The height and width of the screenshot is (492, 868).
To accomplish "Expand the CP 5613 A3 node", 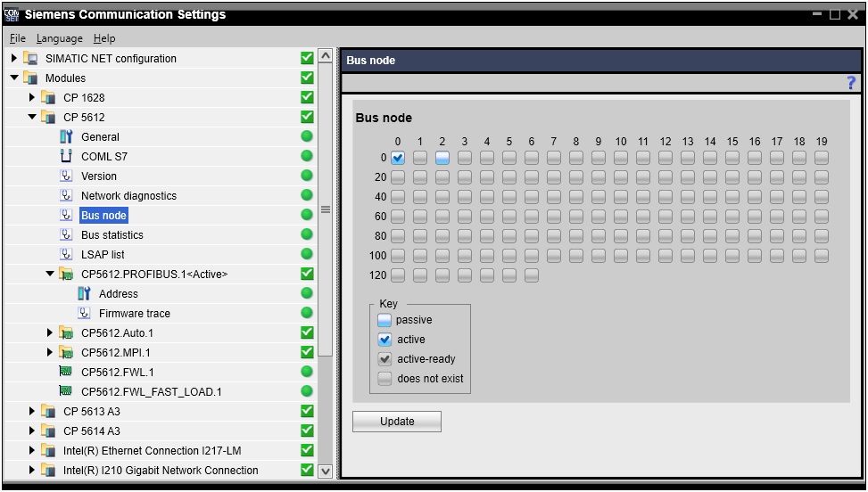I will coord(31,411).
